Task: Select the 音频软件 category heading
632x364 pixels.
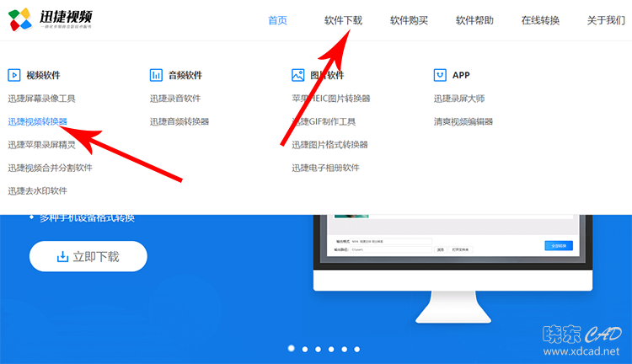Action: coord(185,75)
